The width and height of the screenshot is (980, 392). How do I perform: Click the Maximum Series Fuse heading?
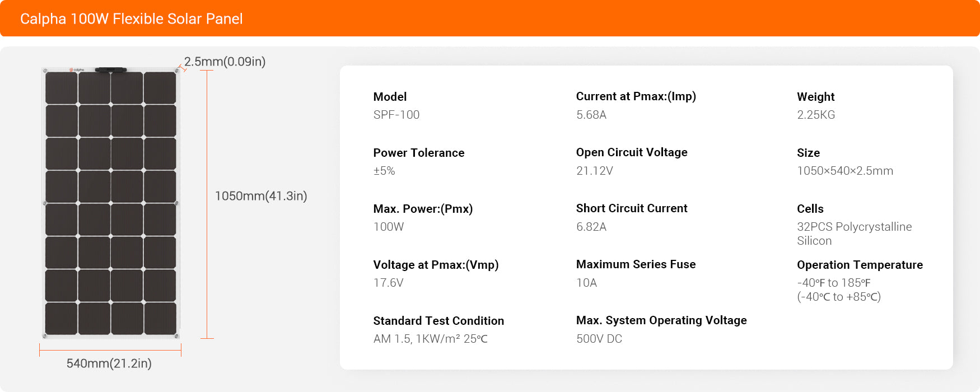pyautogui.click(x=636, y=264)
